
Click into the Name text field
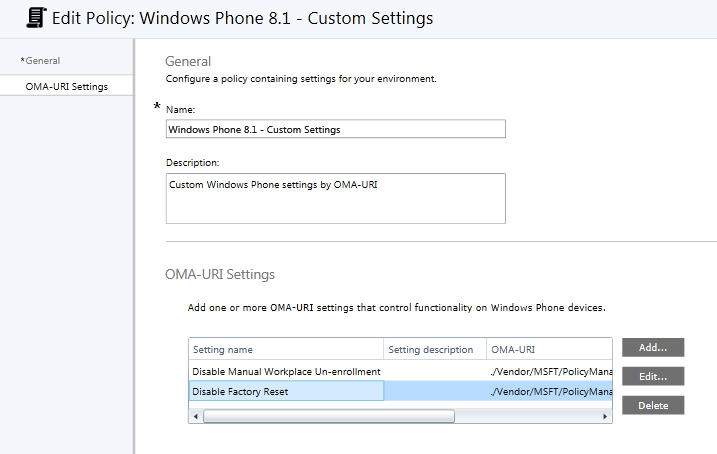tap(335, 129)
